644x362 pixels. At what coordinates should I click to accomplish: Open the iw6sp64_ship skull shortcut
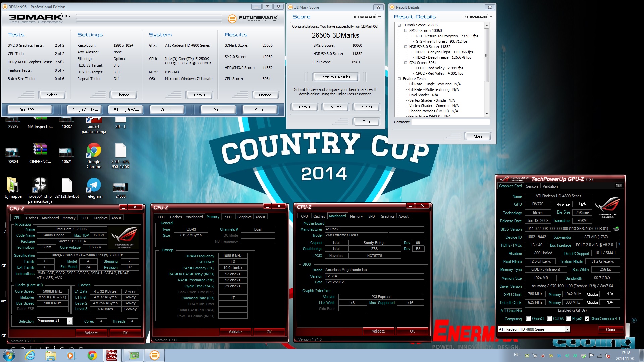coord(40,185)
